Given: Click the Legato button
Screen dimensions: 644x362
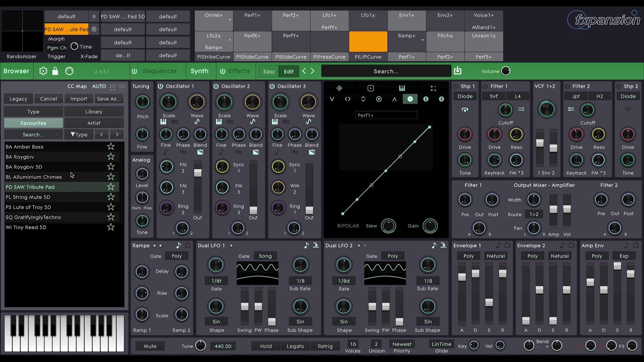Looking at the screenshot, I should (295, 346).
